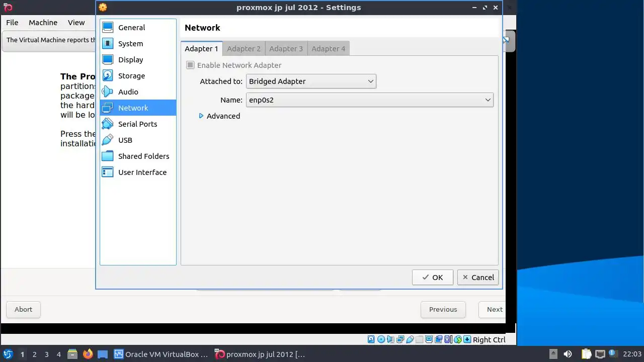Open the Audio settings category
This screenshot has height=362, width=644.
click(x=138, y=92)
